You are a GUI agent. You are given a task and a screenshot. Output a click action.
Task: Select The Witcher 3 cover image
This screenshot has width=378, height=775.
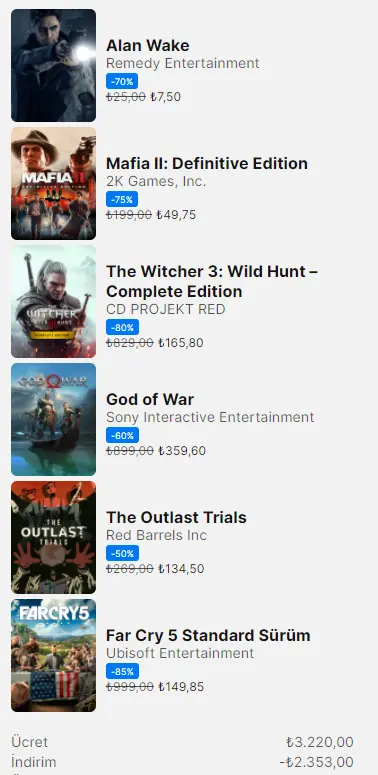[53, 301]
